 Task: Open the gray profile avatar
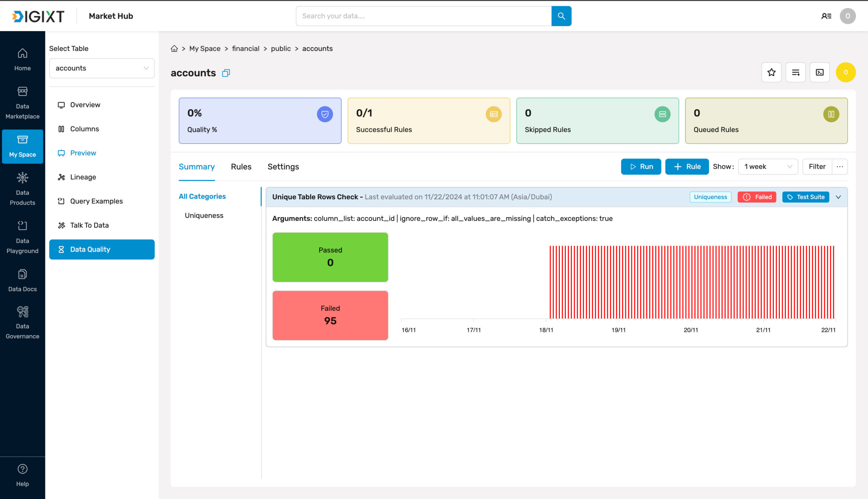847,16
